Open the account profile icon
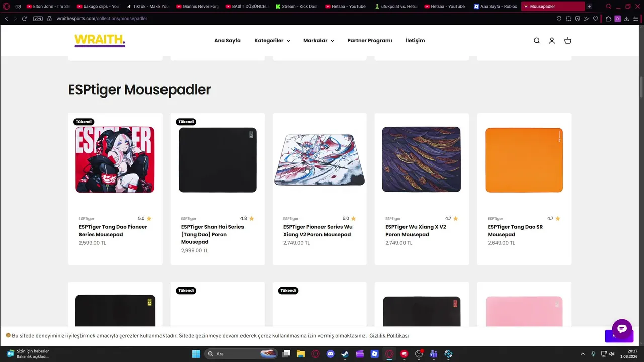This screenshot has width=644, height=362. [552, 41]
